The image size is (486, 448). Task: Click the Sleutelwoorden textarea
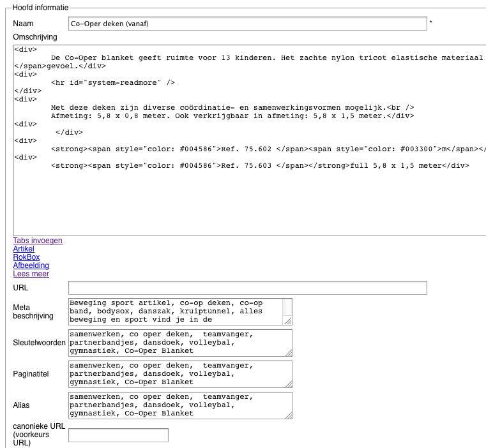pyautogui.click(x=180, y=343)
